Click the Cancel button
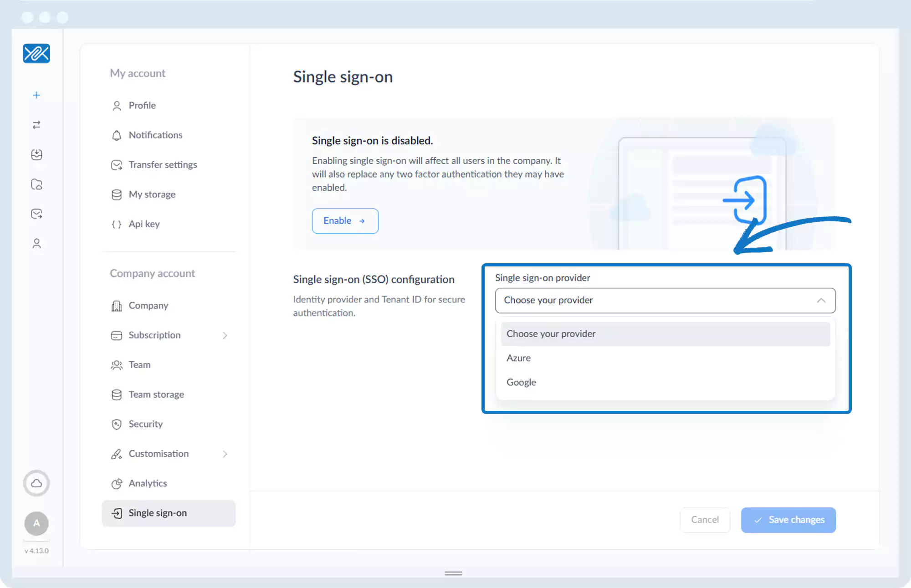The width and height of the screenshot is (911, 588). (705, 520)
